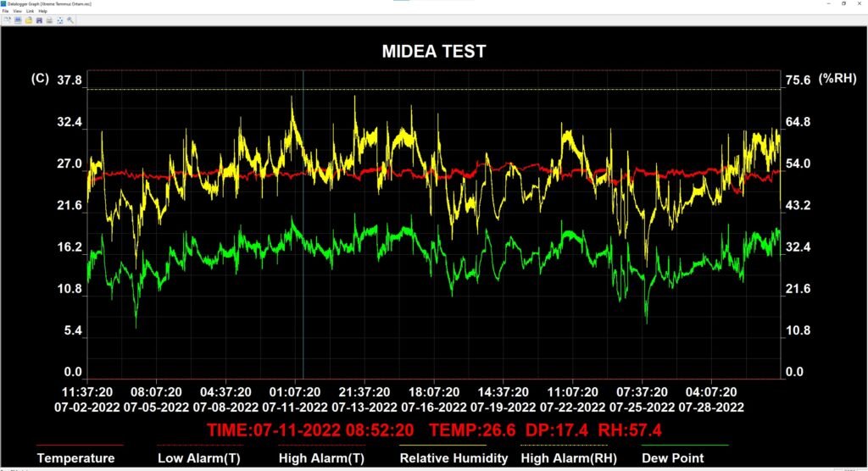Click the vertical cursor line at 07-11-2022

[x=303, y=224]
